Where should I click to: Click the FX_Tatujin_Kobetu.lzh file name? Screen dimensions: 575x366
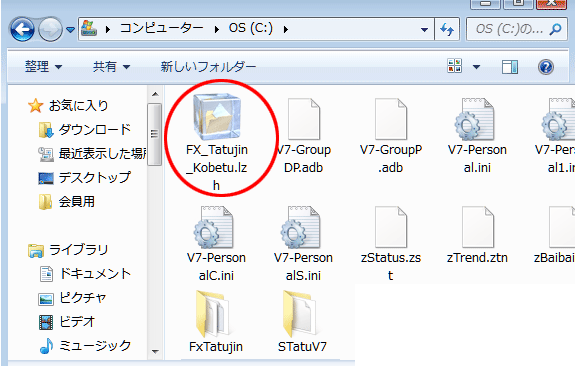tap(217, 168)
